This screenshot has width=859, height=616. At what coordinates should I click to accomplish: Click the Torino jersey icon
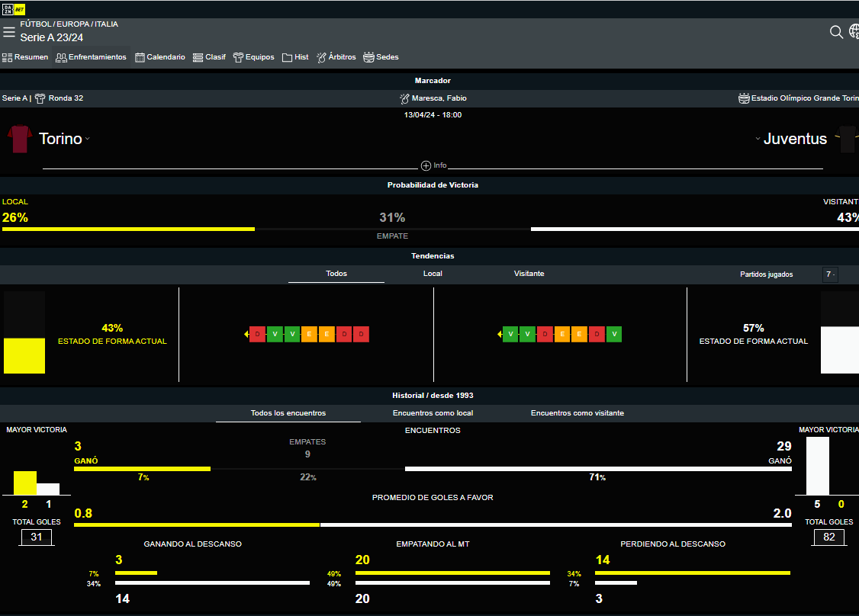tap(19, 140)
